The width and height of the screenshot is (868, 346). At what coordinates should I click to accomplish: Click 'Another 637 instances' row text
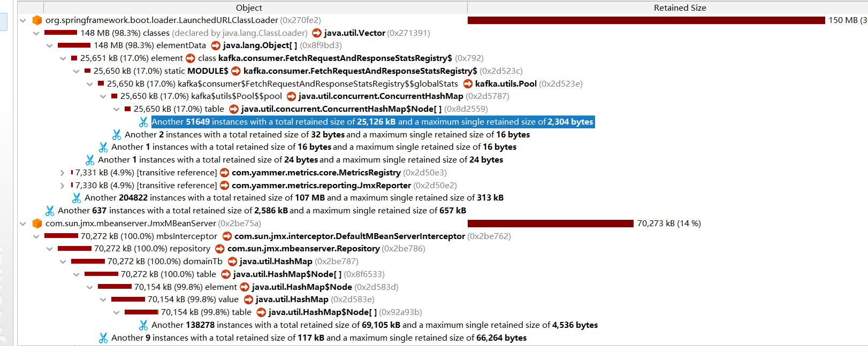point(262,211)
